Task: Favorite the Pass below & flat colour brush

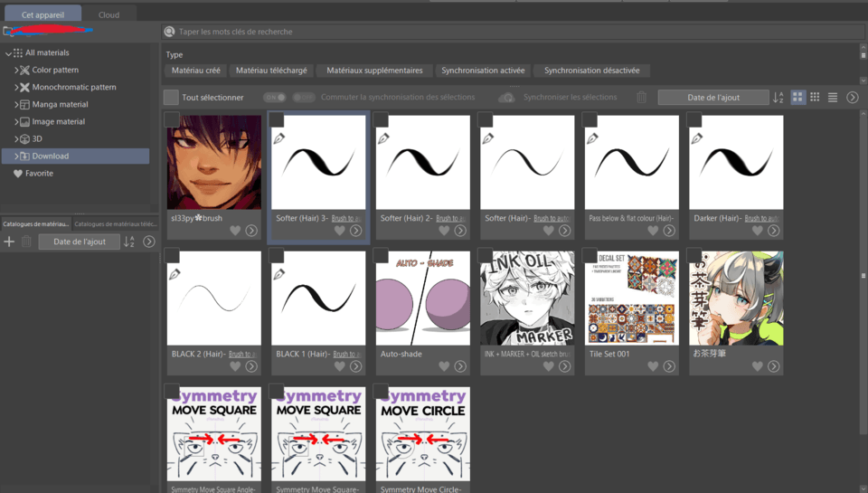Action: coord(653,231)
